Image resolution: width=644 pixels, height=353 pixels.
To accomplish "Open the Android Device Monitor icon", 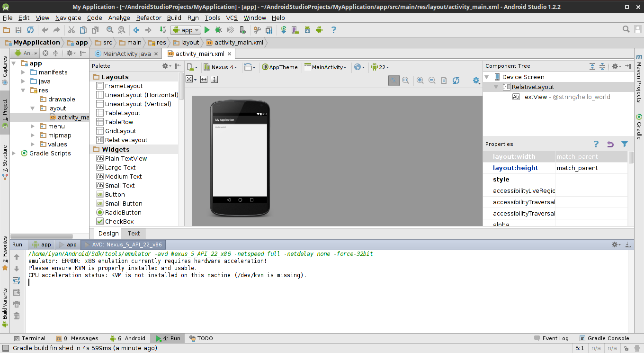I will coord(319,30).
